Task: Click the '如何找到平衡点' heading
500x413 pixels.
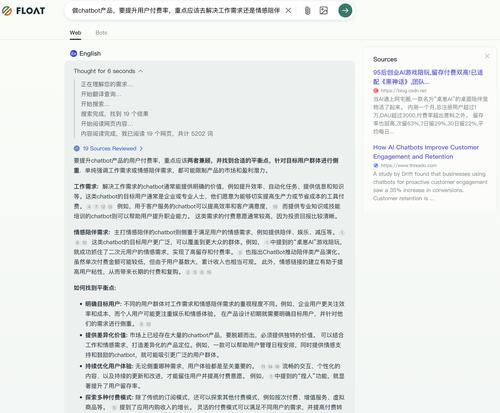Action: point(95,288)
